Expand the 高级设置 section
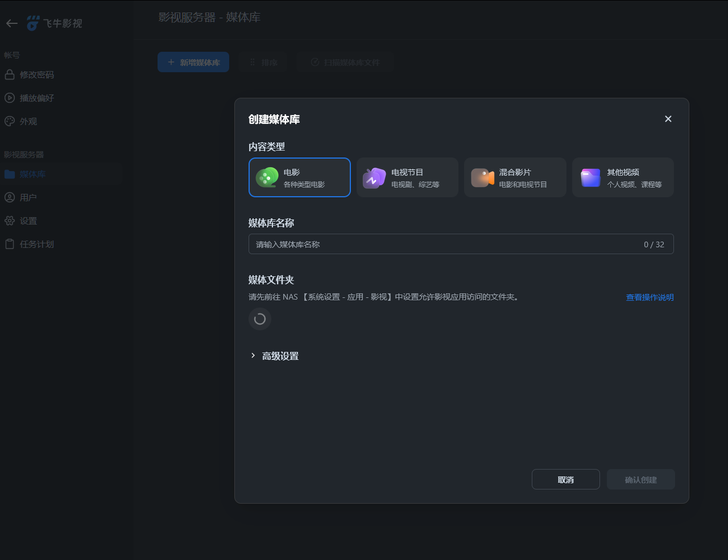 click(x=275, y=355)
